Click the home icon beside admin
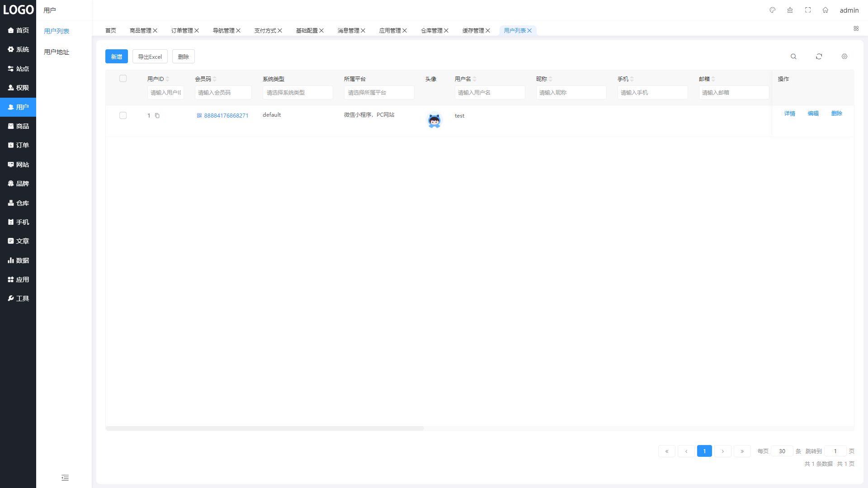The height and width of the screenshot is (488, 868). 826,10
